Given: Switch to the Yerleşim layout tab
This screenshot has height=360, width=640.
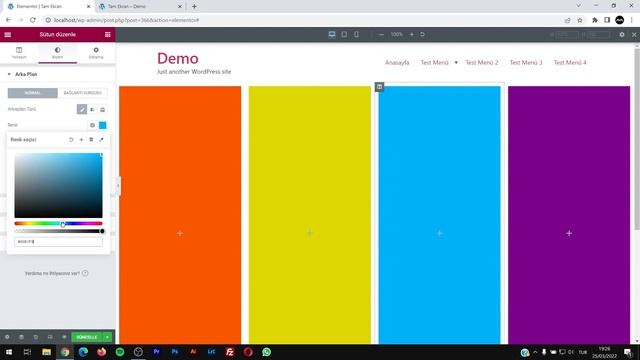Looking at the screenshot, I should (x=19, y=53).
